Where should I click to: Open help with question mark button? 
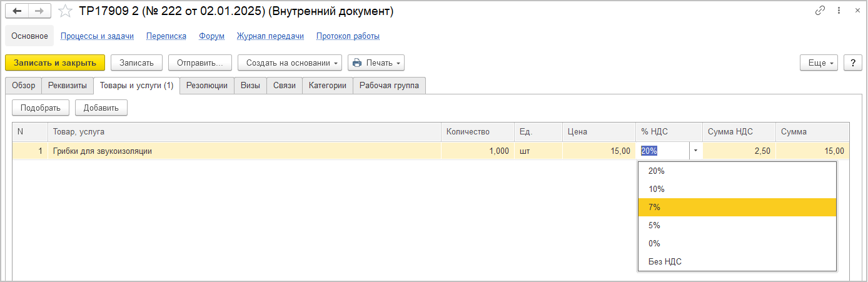point(853,63)
